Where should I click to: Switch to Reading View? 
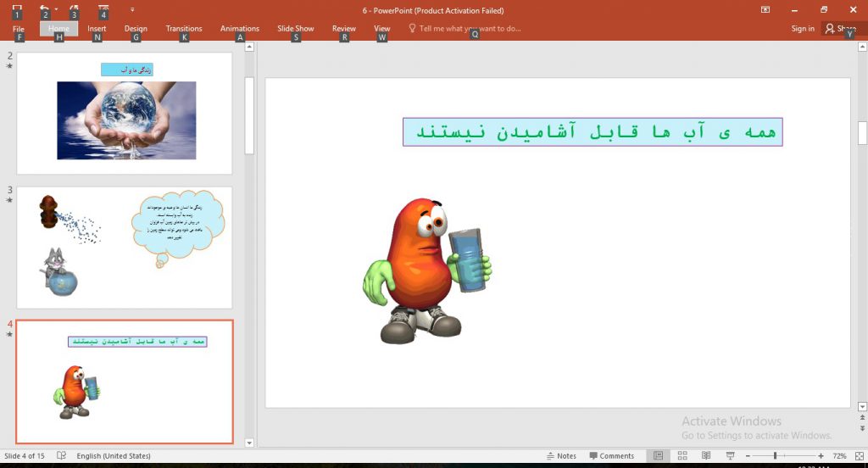point(706,456)
